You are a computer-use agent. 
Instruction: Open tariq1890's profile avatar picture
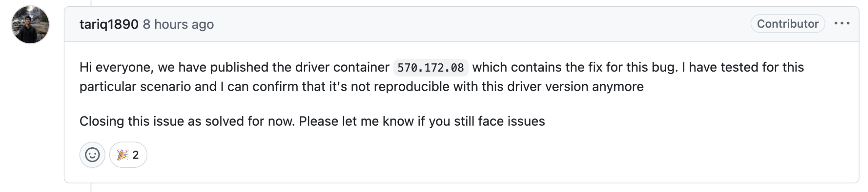click(30, 25)
